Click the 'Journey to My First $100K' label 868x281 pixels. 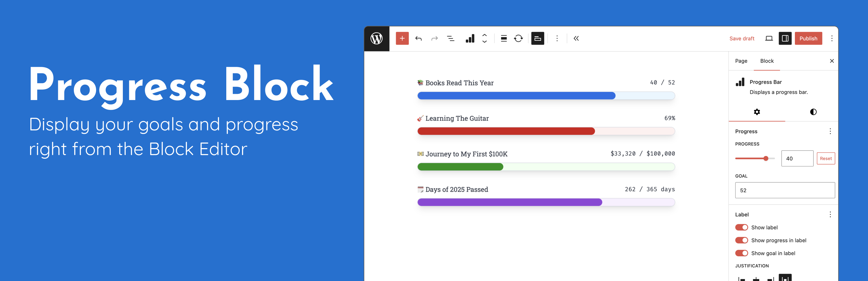click(466, 154)
